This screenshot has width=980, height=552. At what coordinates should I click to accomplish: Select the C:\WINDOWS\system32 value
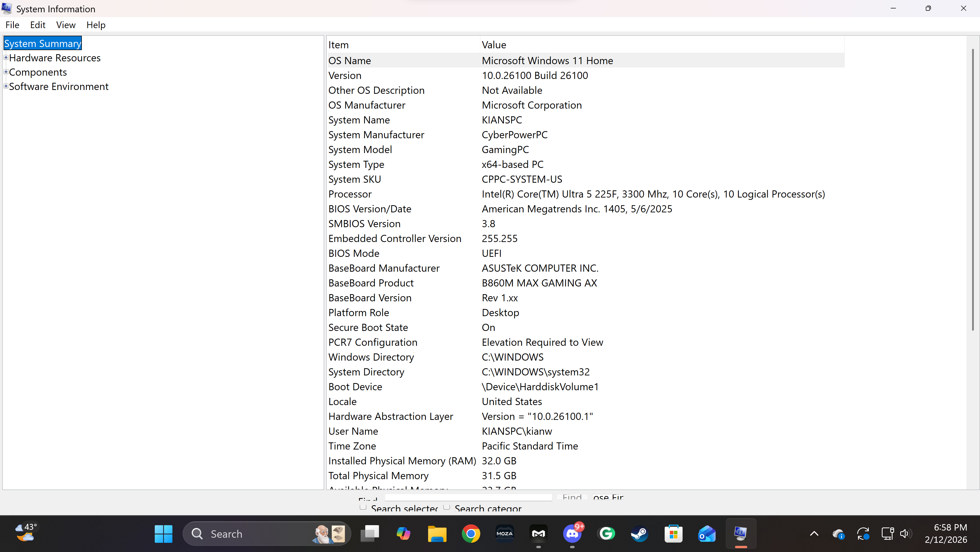point(536,372)
